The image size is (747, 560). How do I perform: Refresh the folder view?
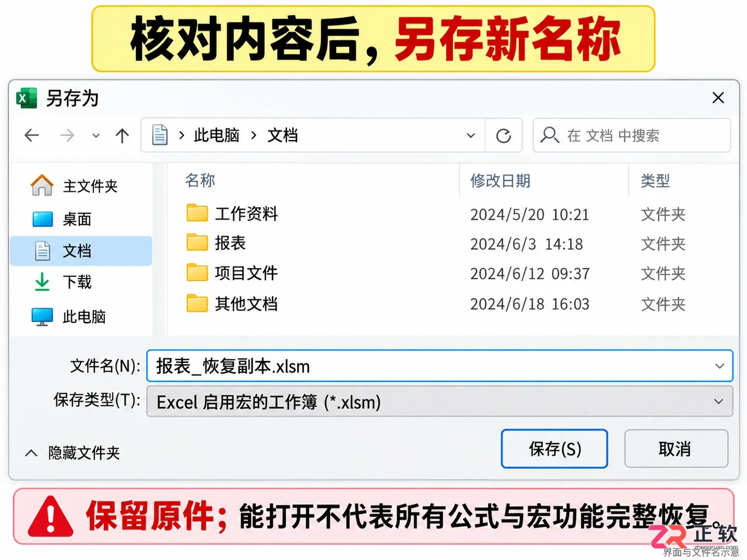point(503,136)
